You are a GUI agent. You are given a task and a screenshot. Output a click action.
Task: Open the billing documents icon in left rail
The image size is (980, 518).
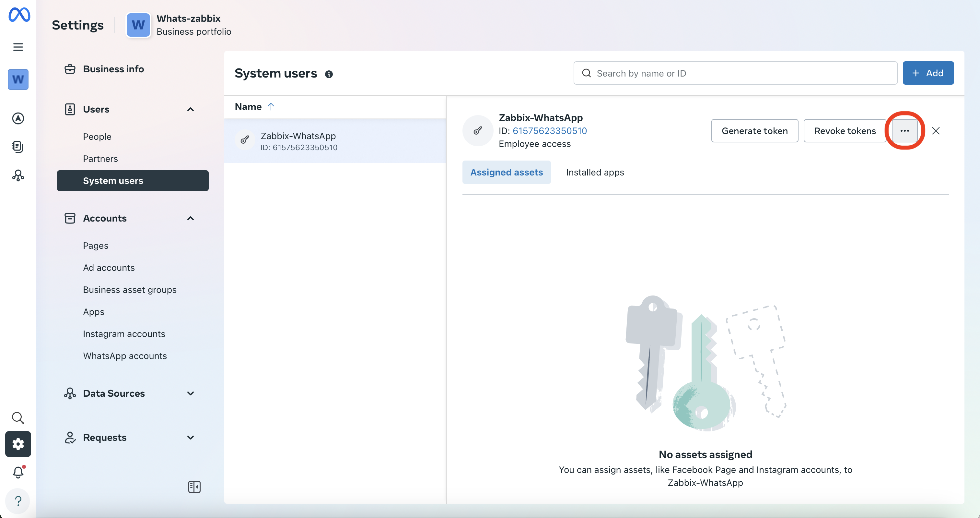tap(18, 147)
